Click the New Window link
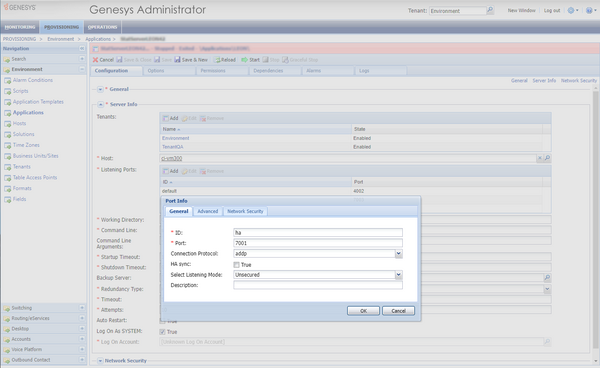This screenshot has height=368, width=600. click(522, 11)
